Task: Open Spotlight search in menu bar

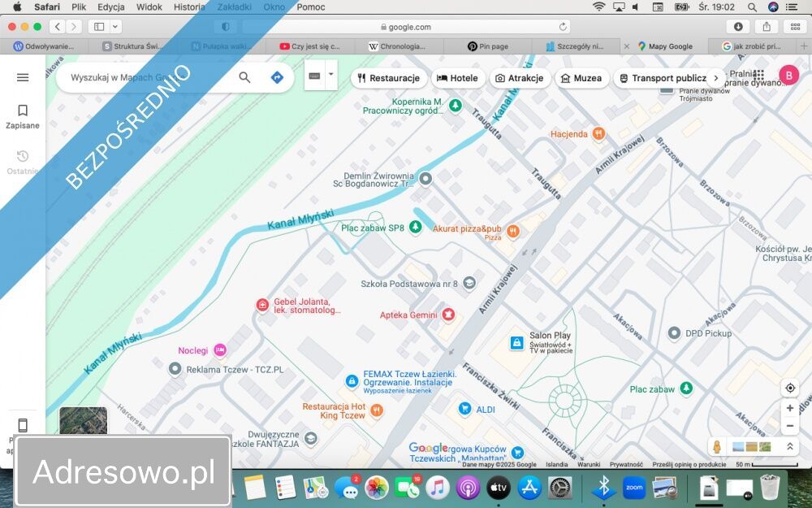Action: point(752,7)
